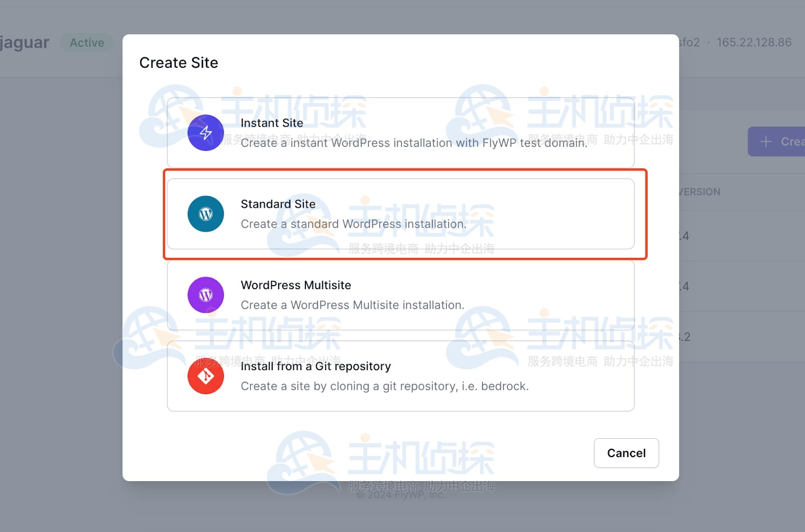Click the Create Site dialog heading
Image resolution: width=805 pixels, height=532 pixels.
(x=179, y=63)
